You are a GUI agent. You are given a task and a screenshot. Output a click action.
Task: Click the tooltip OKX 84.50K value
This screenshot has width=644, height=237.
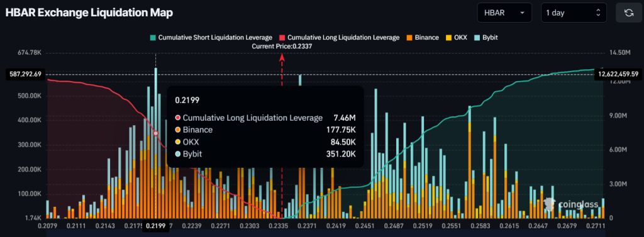point(343,141)
